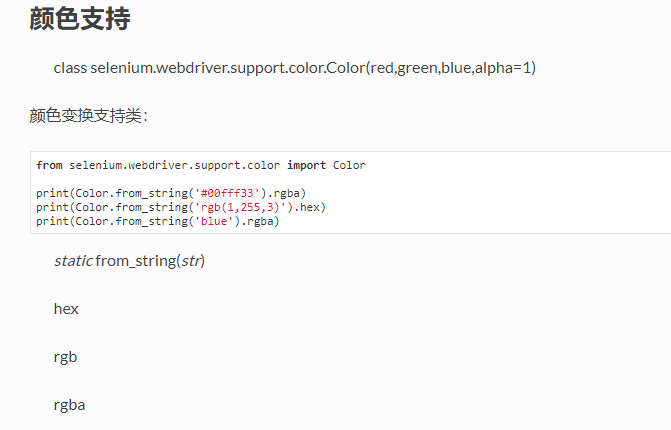The image size is (671, 430).
Task: Click the str parameter in from_string
Action: pyautogui.click(x=191, y=261)
